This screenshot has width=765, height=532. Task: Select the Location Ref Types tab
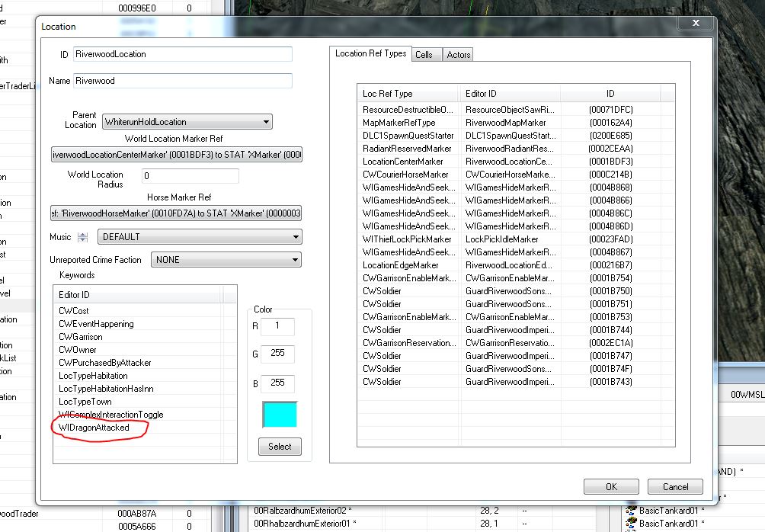tap(370, 53)
